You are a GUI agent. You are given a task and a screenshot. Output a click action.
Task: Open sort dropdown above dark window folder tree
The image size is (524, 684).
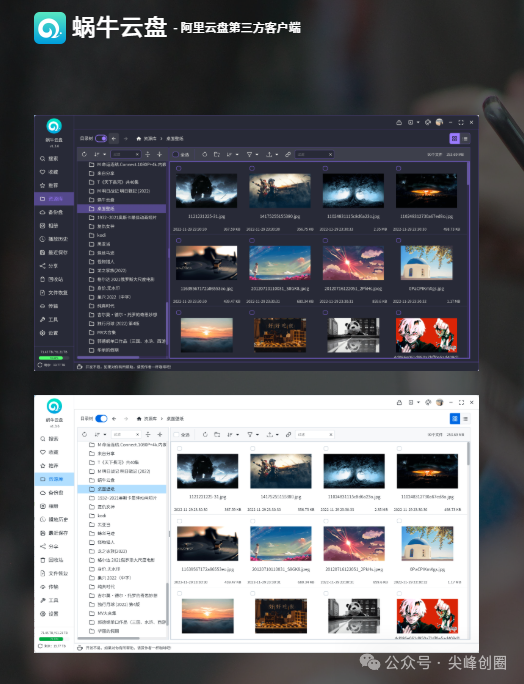pyautogui.click(x=99, y=154)
